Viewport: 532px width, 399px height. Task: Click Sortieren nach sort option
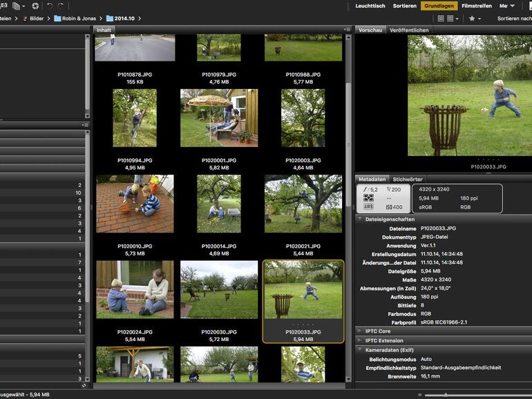pos(514,19)
